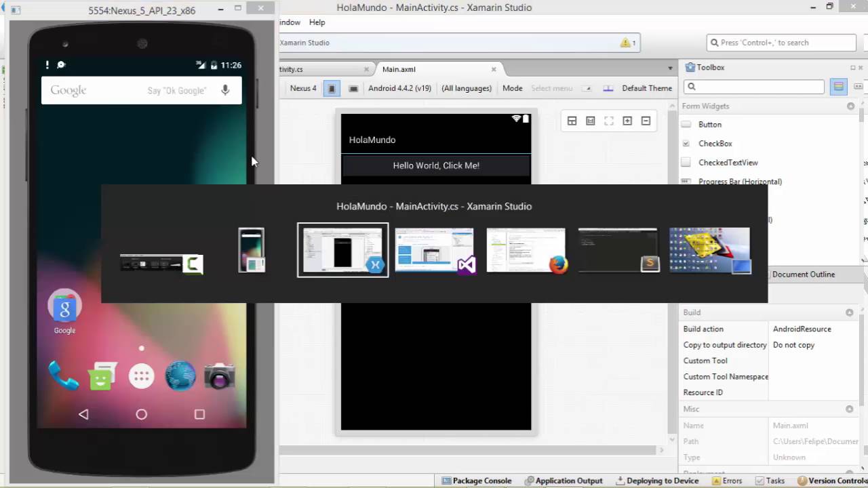Tap the Android Home navigation button
The height and width of the screenshot is (488, 868).
click(x=141, y=414)
